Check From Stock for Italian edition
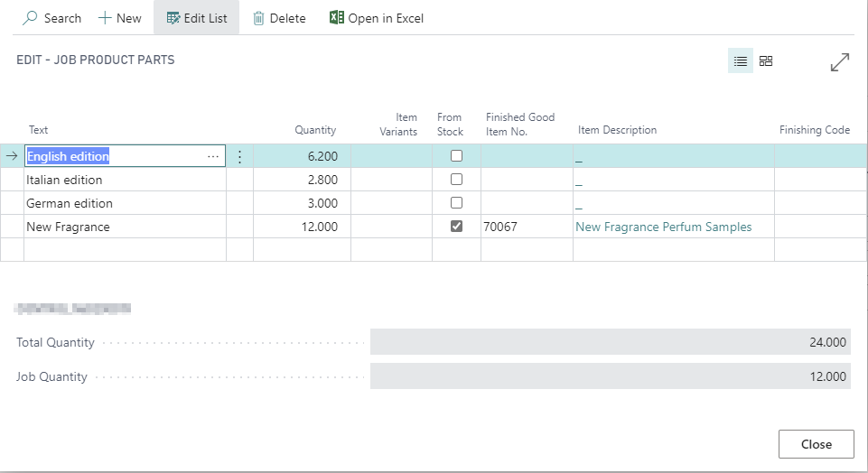This screenshot has width=868, height=473. point(456,180)
